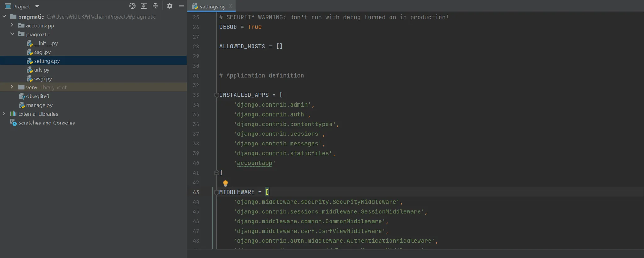Screen dimensions: 644x258
Task: Open db.sqlite3 in project tree
Action: point(38,96)
